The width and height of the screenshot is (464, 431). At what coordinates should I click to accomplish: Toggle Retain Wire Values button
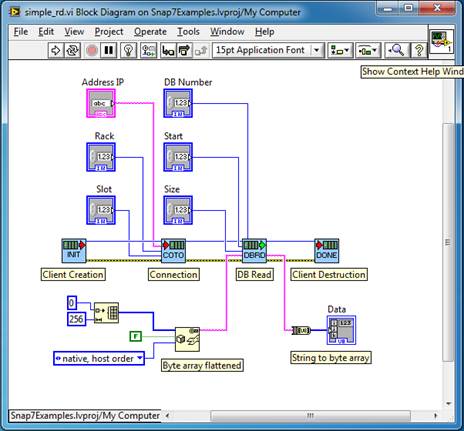149,50
